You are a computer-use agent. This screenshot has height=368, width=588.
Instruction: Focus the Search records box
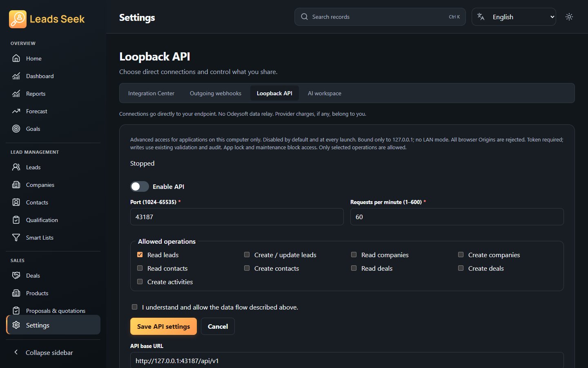[x=380, y=17]
